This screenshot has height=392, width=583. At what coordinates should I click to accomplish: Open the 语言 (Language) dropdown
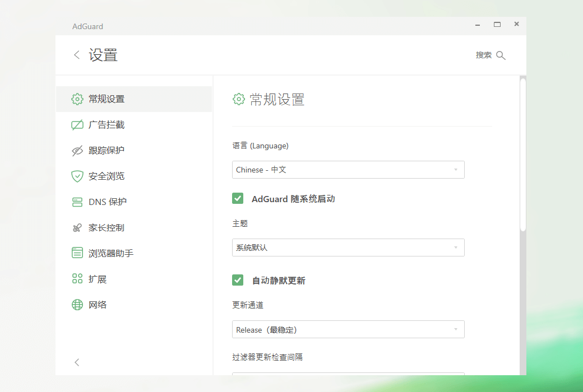(x=348, y=170)
